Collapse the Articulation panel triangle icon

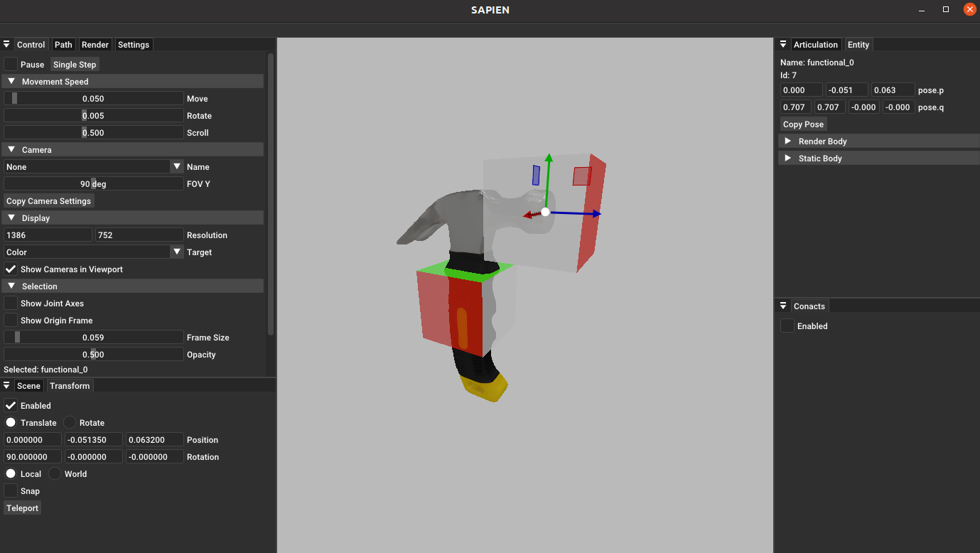pos(783,44)
